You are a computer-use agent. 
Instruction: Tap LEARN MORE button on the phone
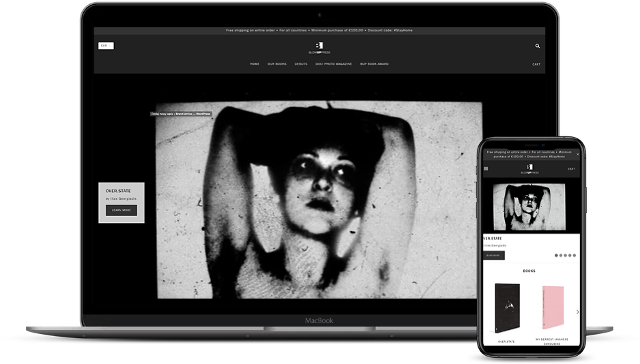point(493,256)
